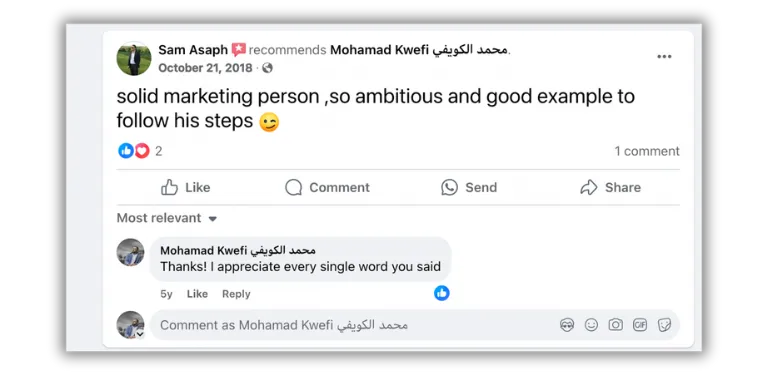Click the thumbs-up Like button on post
768x375 pixels.
pos(186,188)
